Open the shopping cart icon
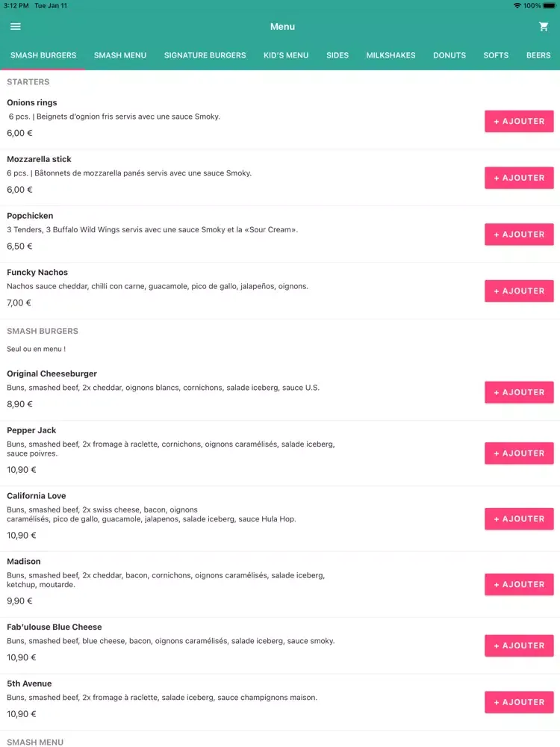 [544, 27]
